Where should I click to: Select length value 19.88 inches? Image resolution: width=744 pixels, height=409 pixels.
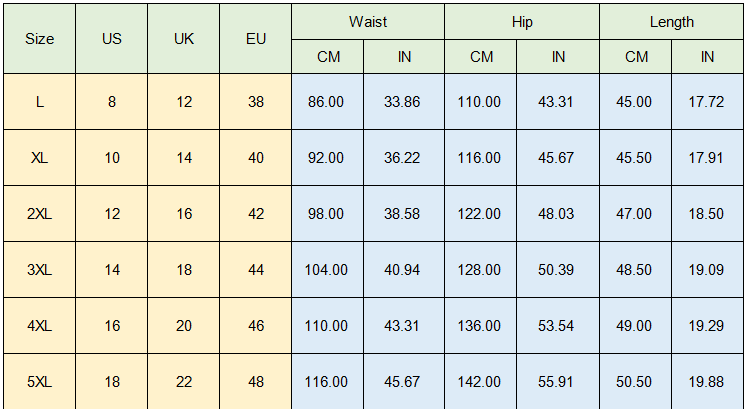(707, 382)
